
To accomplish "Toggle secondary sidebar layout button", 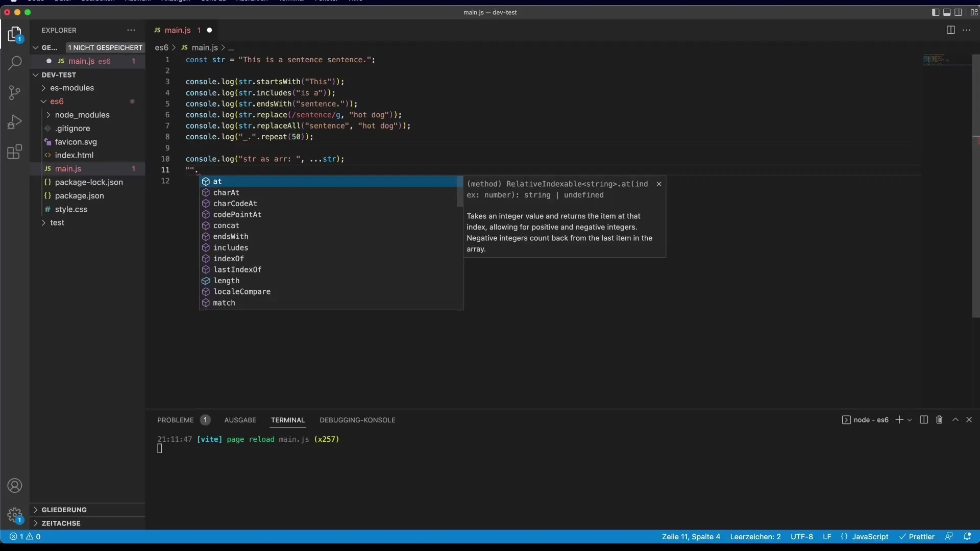I will pyautogui.click(x=959, y=12).
